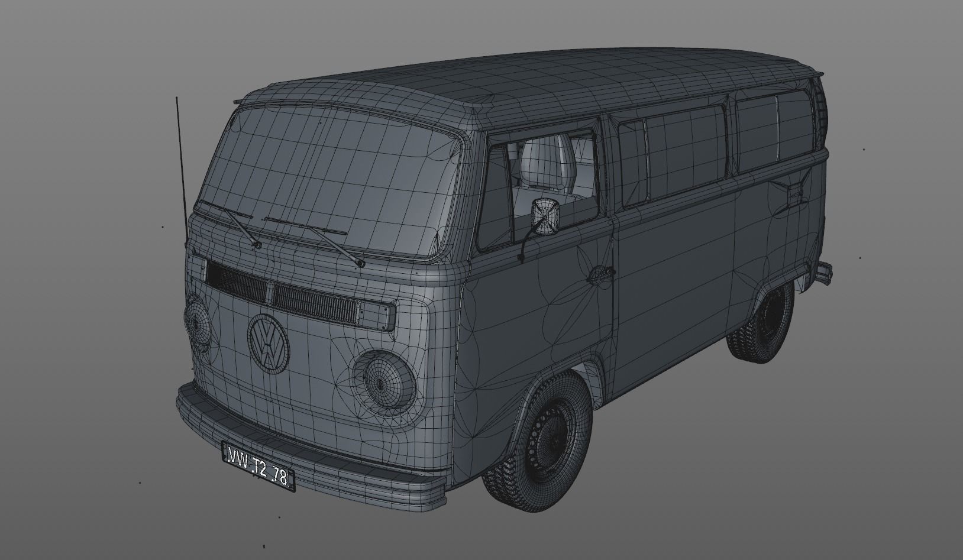Image resolution: width=963 pixels, height=560 pixels.
Task: Select the rear bumper corner
Action: (825, 273)
